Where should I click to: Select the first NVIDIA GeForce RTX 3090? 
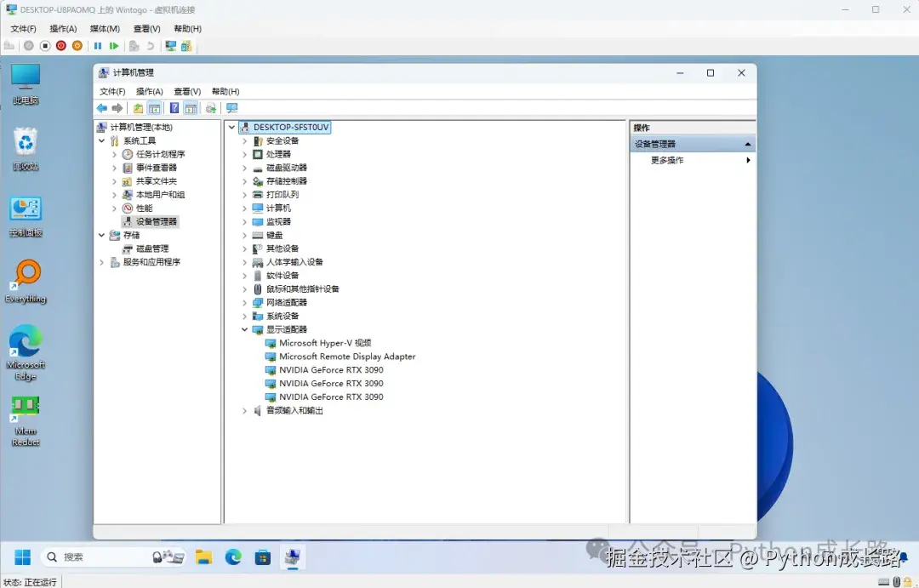[x=331, y=370]
